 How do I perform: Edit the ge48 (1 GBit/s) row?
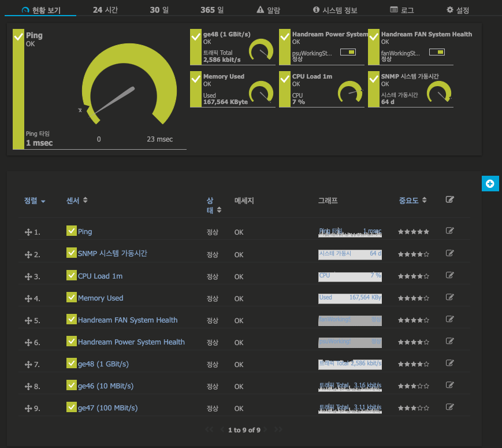click(450, 363)
